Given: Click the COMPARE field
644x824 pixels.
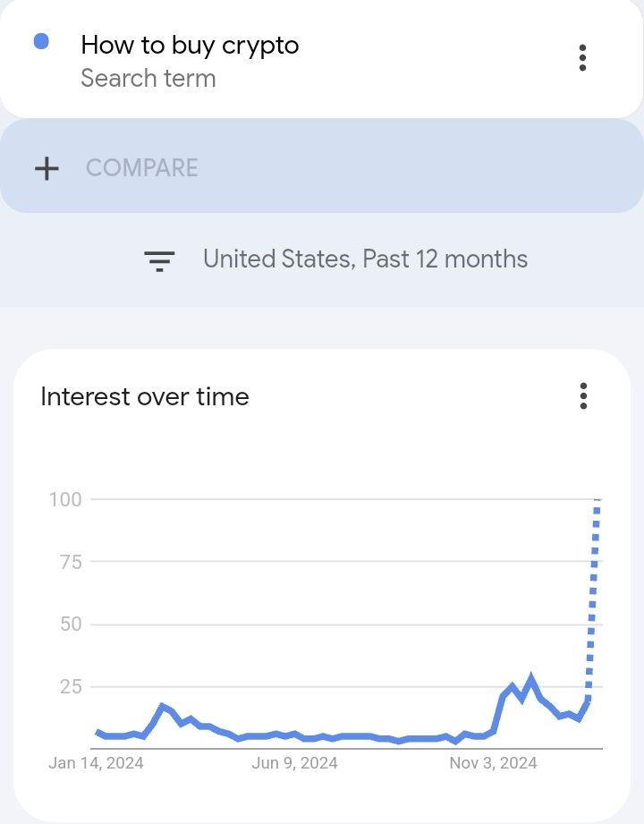Looking at the screenshot, I should [x=321, y=166].
